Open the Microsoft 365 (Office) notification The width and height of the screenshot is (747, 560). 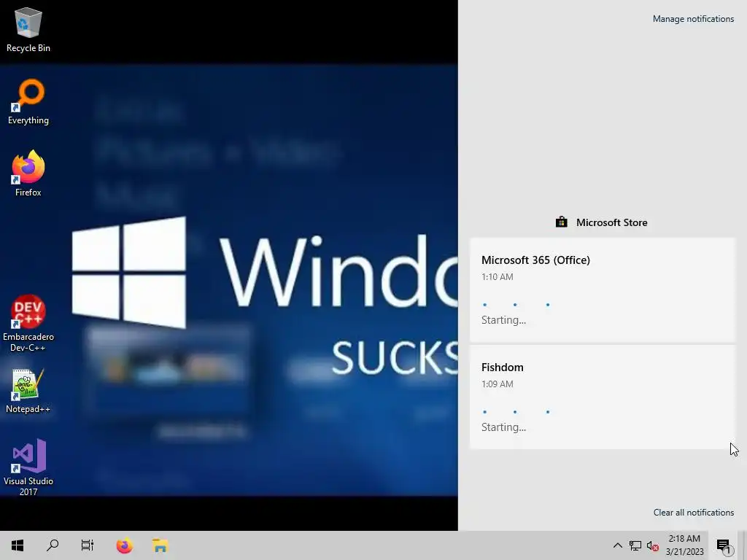(x=603, y=290)
